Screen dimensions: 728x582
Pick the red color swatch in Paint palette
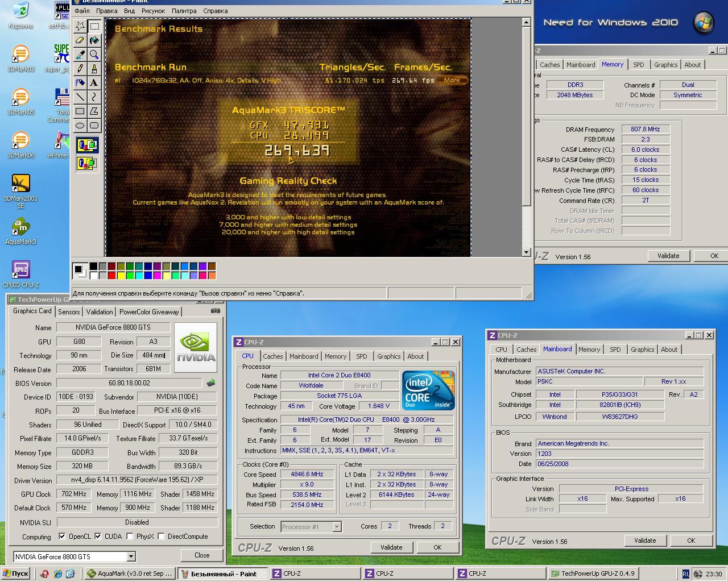click(111, 275)
